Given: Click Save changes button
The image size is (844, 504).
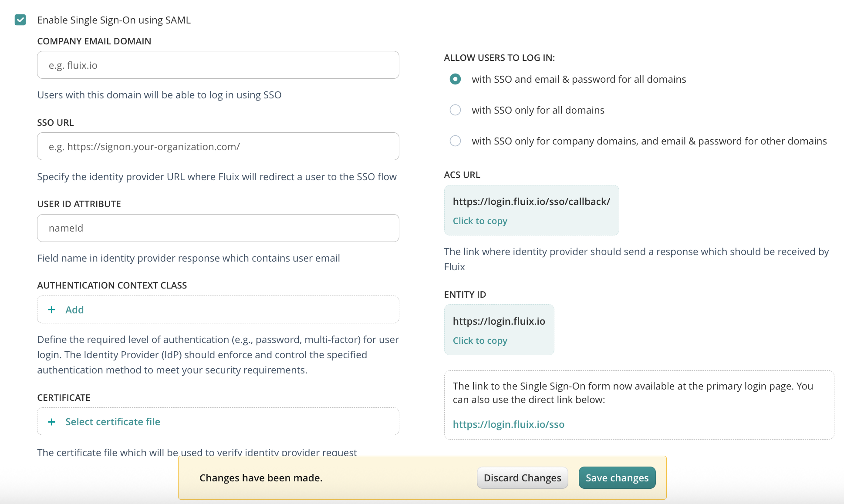Looking at the screenshot, I should point(617,478).
